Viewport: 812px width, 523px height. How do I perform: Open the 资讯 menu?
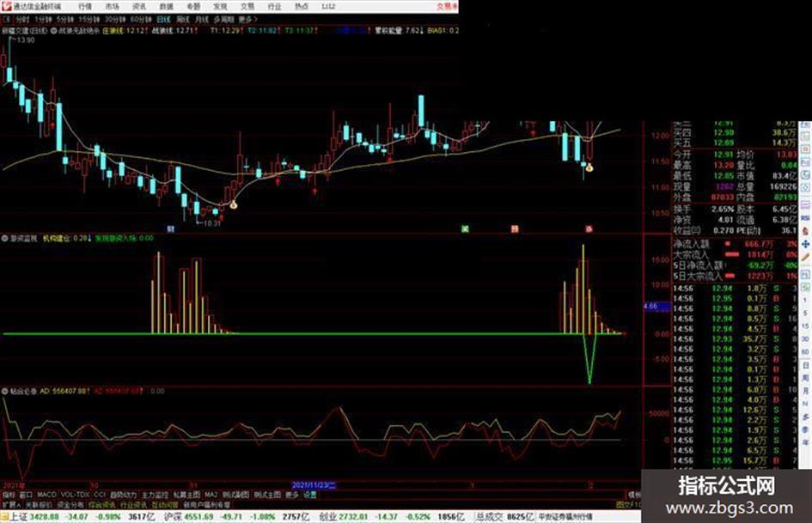pos(139,6)
